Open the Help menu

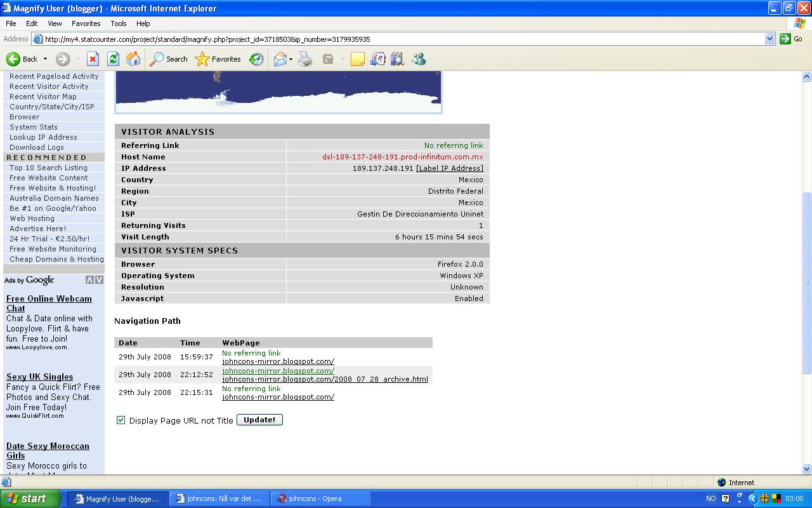pyautogui.click(x=143, y=23)
